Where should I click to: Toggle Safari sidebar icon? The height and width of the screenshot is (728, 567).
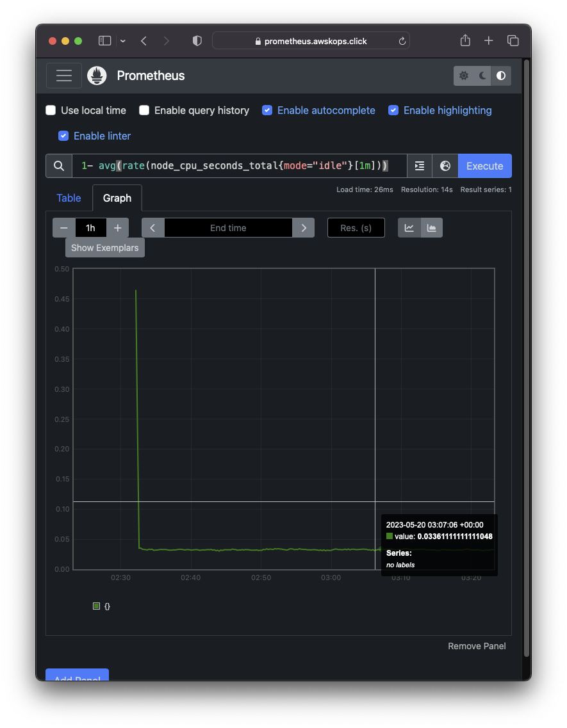105,41
